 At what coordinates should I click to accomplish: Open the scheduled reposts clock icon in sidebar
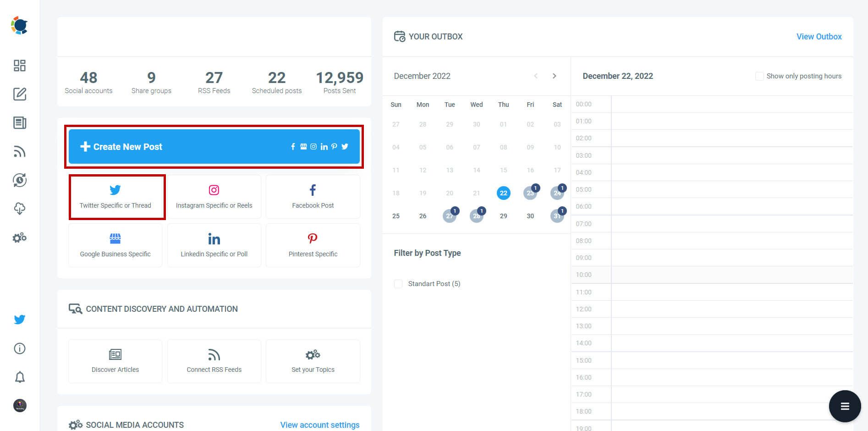point(19,180)
